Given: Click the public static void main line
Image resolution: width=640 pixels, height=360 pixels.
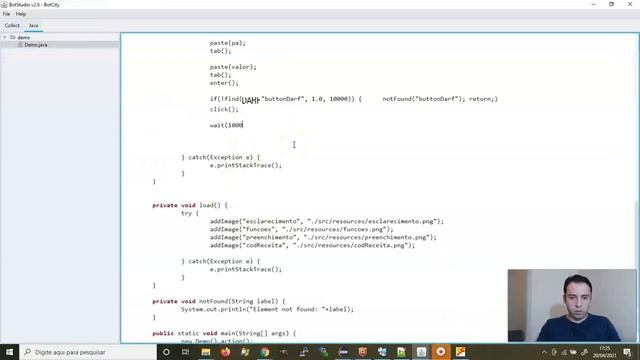Looking at the screenshot, I should coord(224,333).
